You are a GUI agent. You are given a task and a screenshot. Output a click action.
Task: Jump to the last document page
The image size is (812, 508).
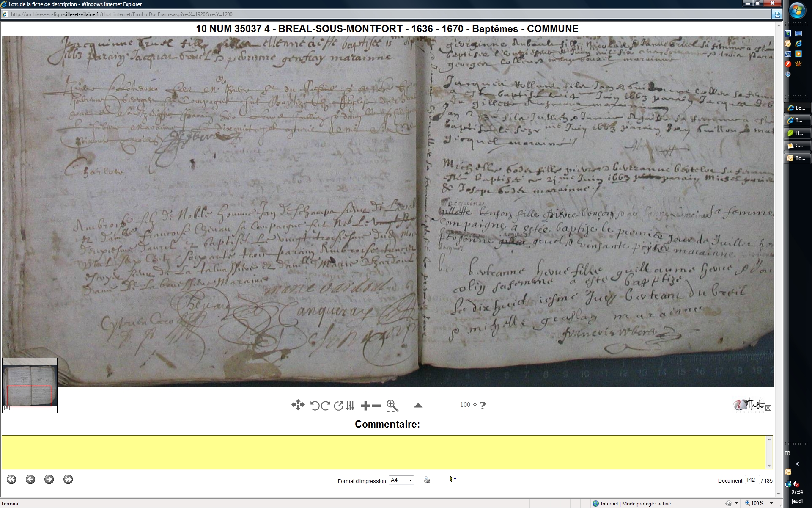pyautogui.click(x=68, y=479)
